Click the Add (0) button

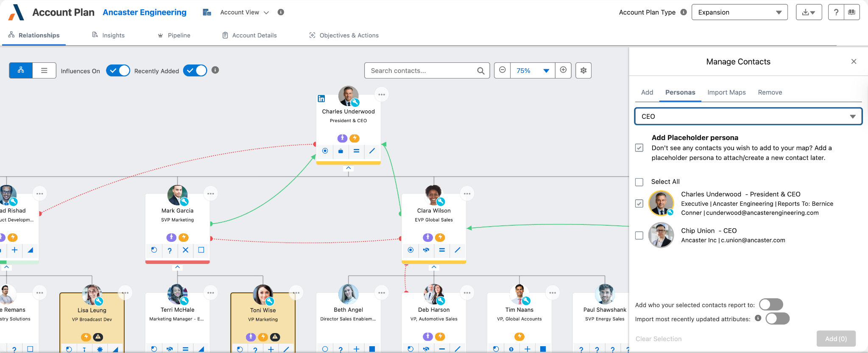point(836,339)
